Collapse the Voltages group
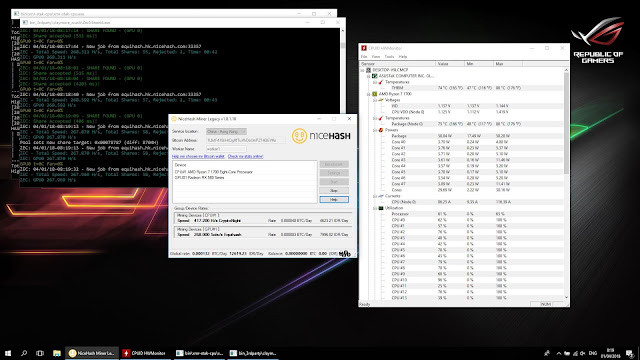640x360 pixels. click(x=375, y=100)
